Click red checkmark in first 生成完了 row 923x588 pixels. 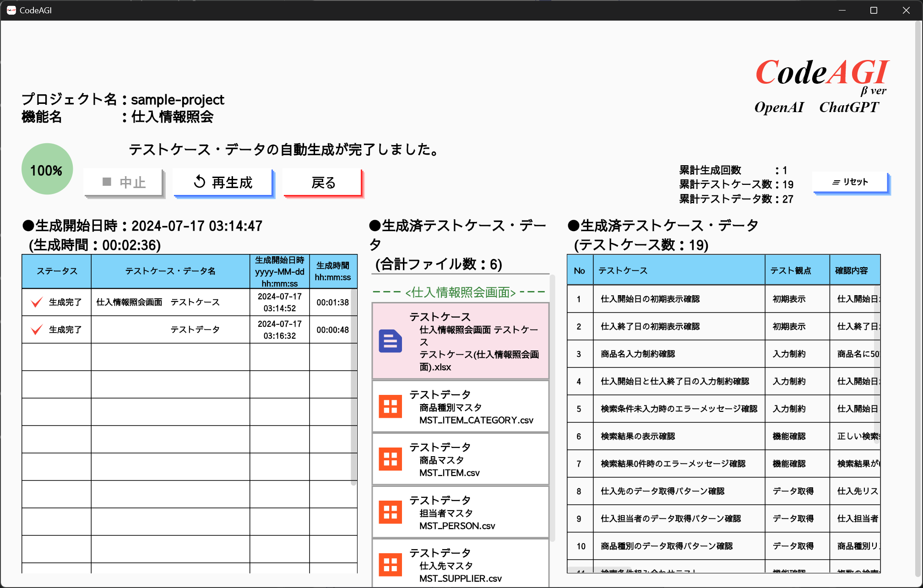pos(37,302)
